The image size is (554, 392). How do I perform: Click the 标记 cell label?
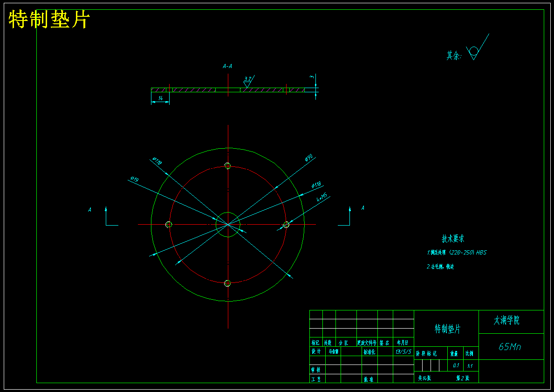pos(315,343)
